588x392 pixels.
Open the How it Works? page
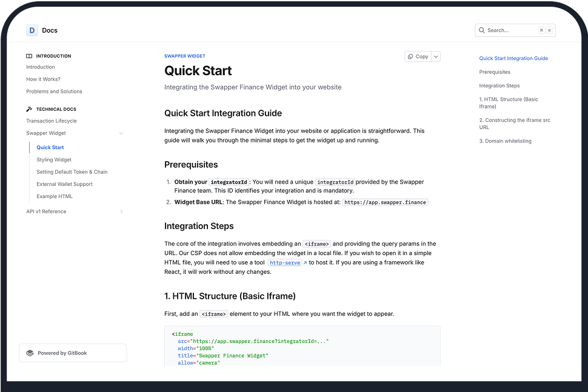pyautogui.click(x=43, y=79)
